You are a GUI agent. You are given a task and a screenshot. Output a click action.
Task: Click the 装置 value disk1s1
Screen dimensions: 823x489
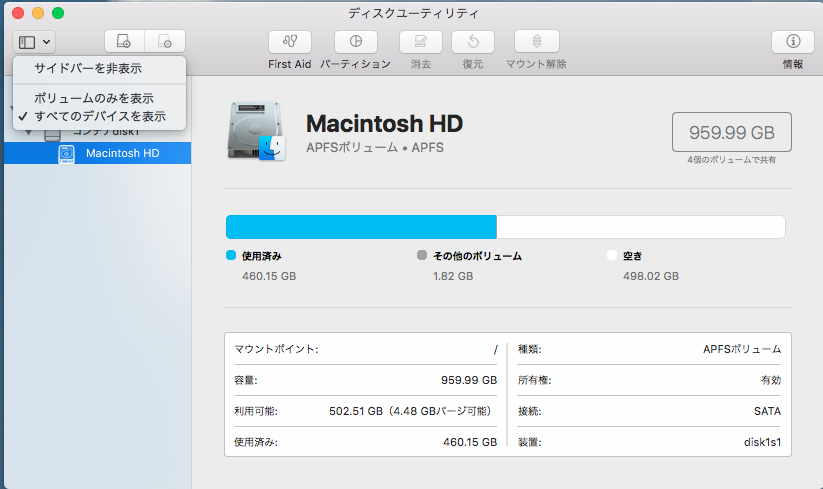pos(763,442)
